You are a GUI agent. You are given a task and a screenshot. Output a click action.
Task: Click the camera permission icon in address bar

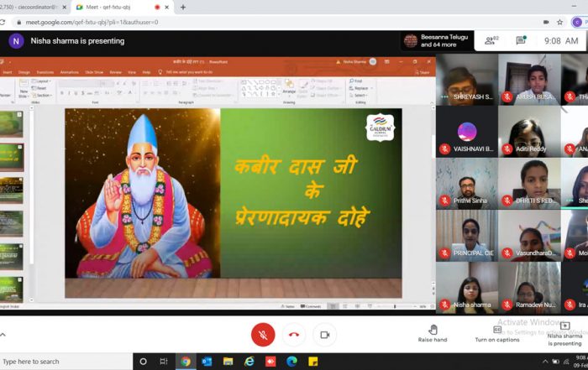(546, 22)
